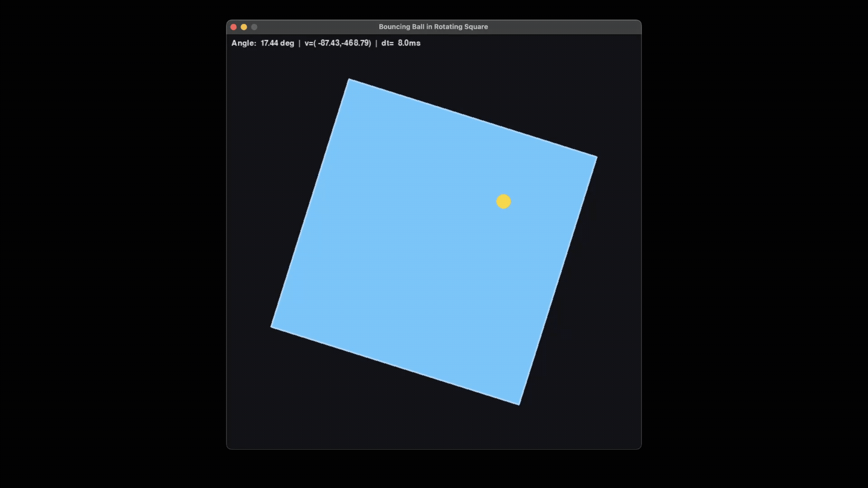Click the upper-right edge of the blue square

(473, 118)
